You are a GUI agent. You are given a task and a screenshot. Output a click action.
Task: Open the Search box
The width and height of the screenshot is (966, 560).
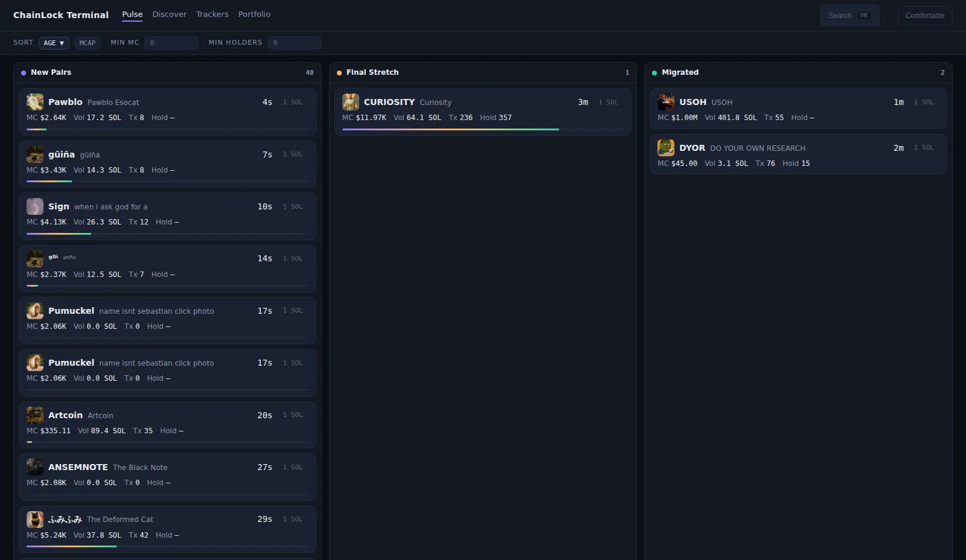(849, 16)
